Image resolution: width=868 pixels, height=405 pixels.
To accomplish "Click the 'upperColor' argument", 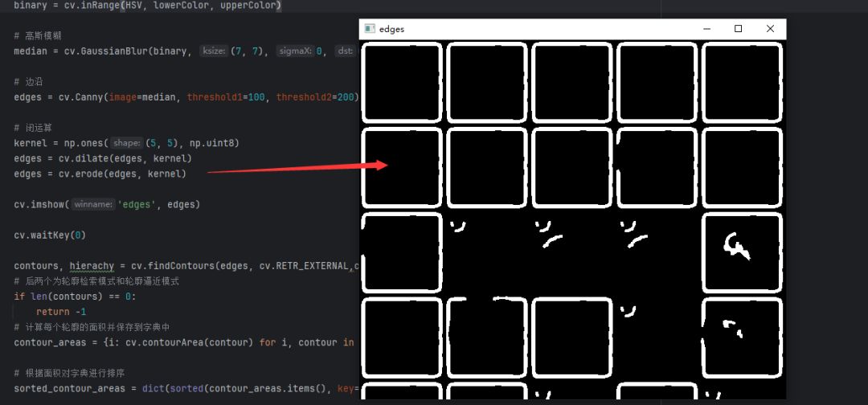I will click(248, 6).
